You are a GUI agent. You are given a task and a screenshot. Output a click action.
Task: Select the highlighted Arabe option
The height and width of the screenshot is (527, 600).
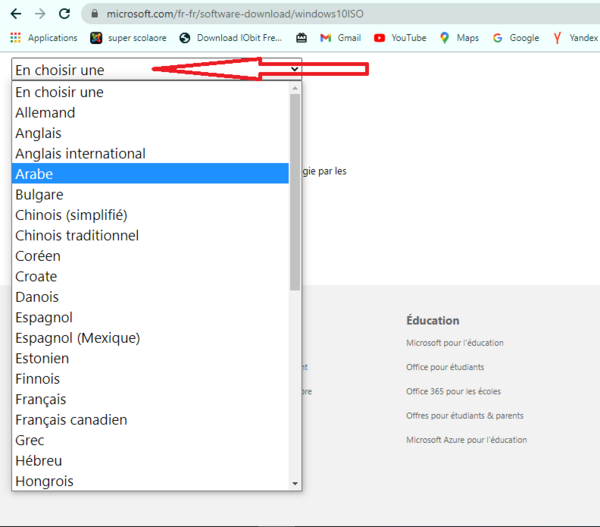point(150,174)
